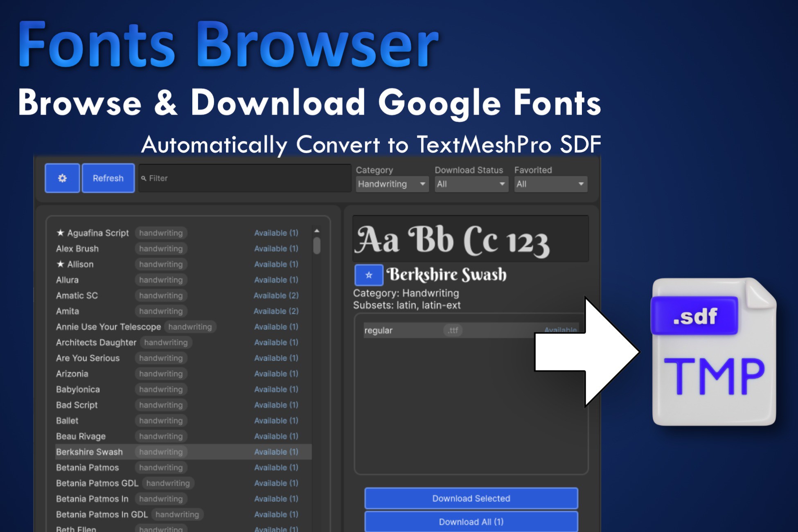Click the Berkshire Swash title in details

446,275
